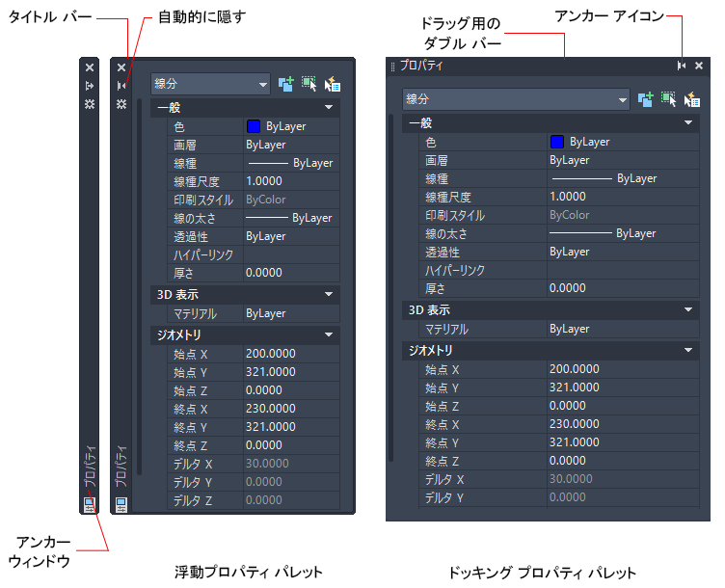Click 終点 X value 230.0000 in docked palette

pyautogui.click(x=623, y=424)
